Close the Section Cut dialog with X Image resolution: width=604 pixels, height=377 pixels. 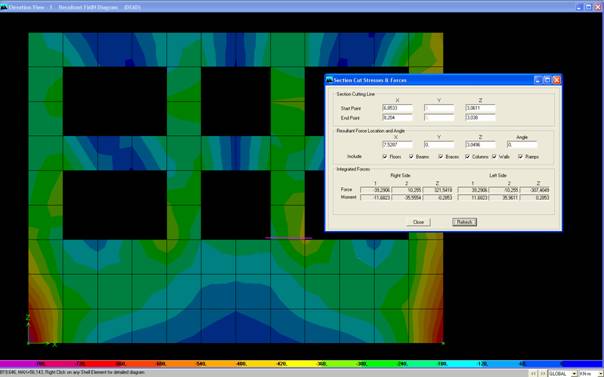point(556,80)
